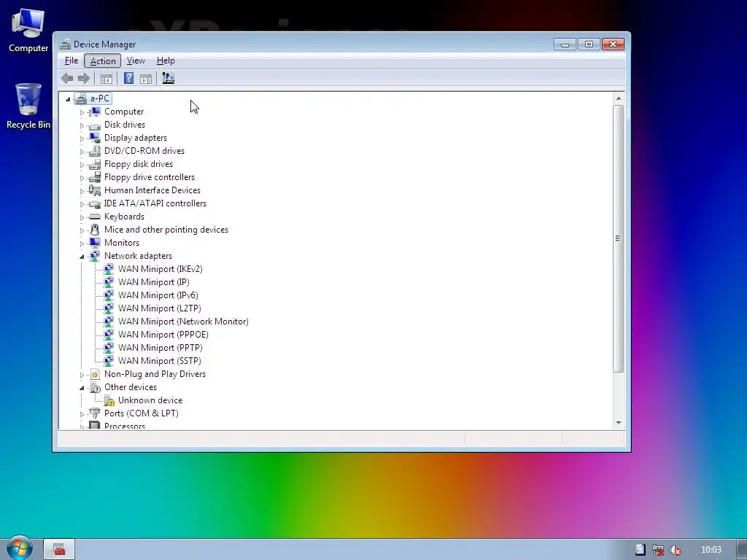Click the WAN Miniport (IKEv2) adapter icon
The width and height of the screenshot is (747, 560).
coord(109,269)
